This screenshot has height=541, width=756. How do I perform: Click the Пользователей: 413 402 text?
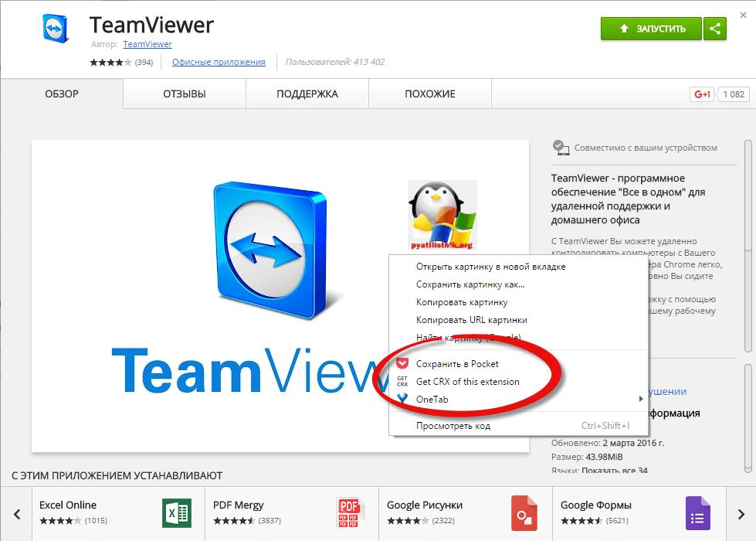(334, 62)
